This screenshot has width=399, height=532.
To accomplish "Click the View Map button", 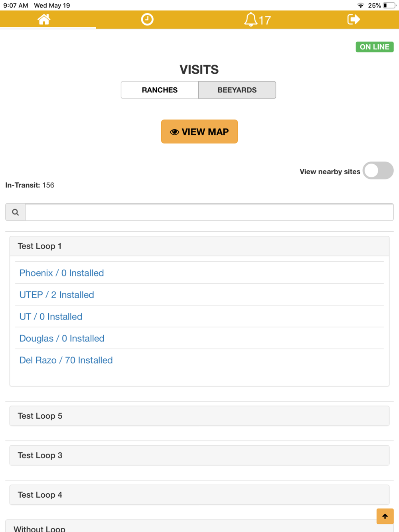I will [x=199, y=132].
